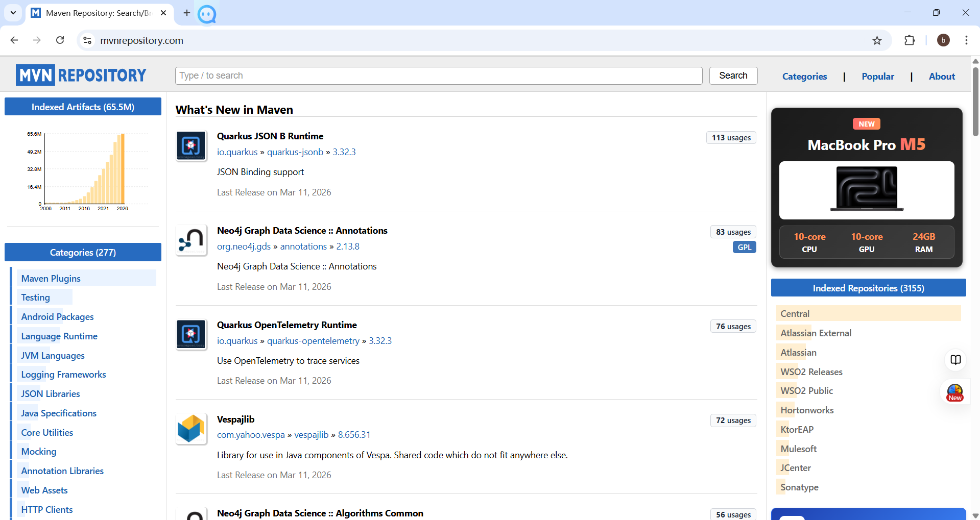Image resolution: width=980 pixels, height=520 pixels.
Task: Open the Atlassian External repository
Action: point(816,333)
